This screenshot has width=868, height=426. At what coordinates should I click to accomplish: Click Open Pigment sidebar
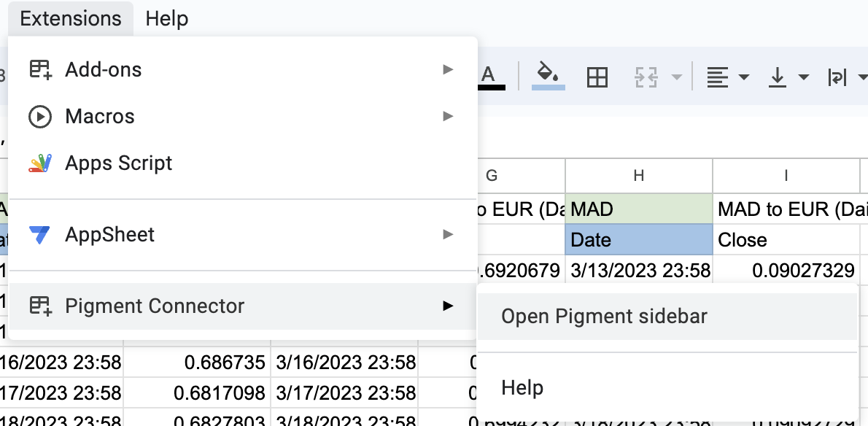pyautogui.click(x=667, y=317)
